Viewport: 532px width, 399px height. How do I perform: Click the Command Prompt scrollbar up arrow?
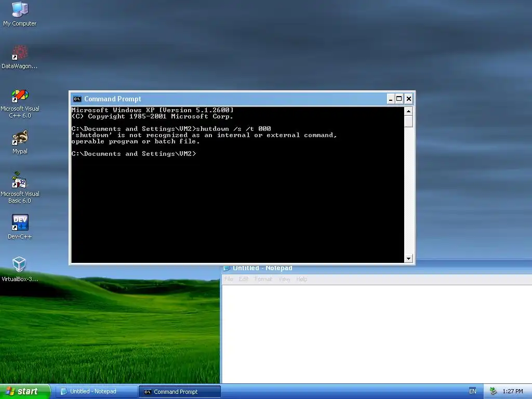pos(408,111)
